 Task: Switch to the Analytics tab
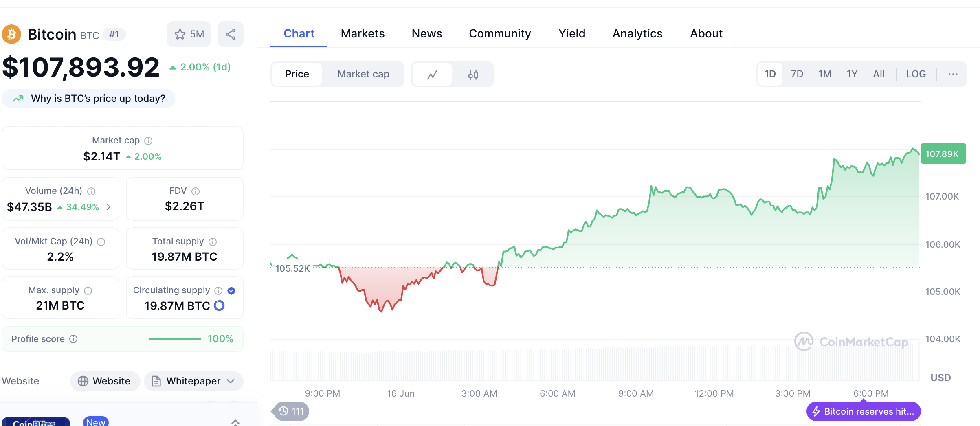637,33
